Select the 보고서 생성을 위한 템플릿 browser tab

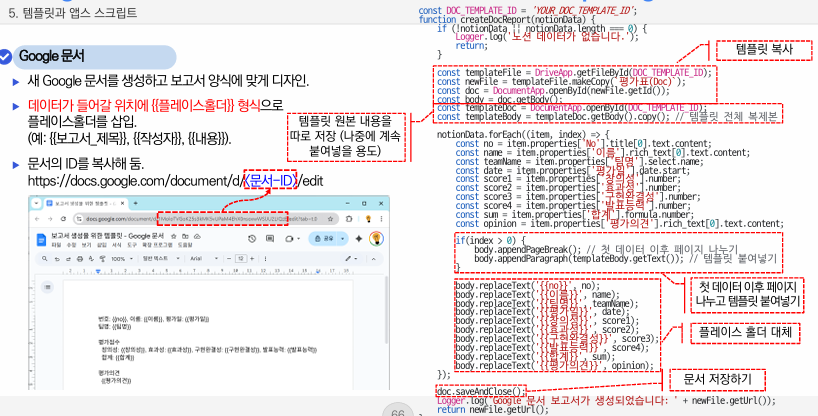[x=86, y=204]
